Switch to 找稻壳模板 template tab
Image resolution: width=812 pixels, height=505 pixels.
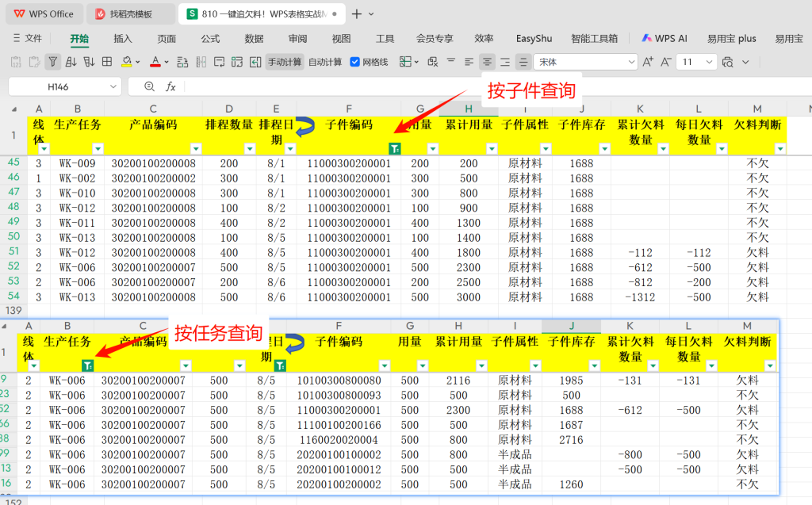[130, 14]
